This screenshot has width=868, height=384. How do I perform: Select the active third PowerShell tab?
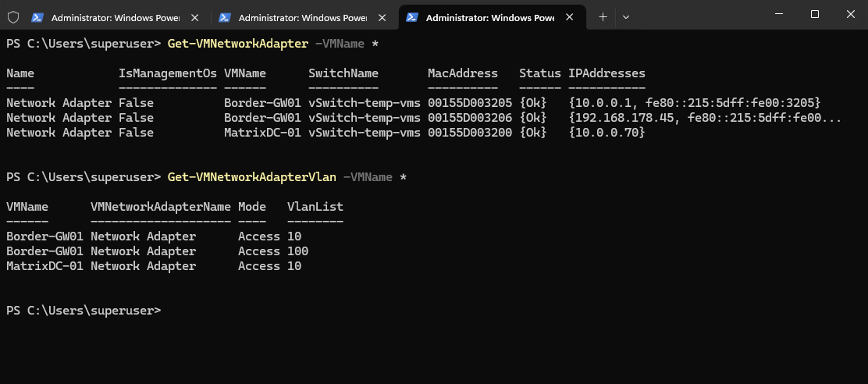point(492,17)
